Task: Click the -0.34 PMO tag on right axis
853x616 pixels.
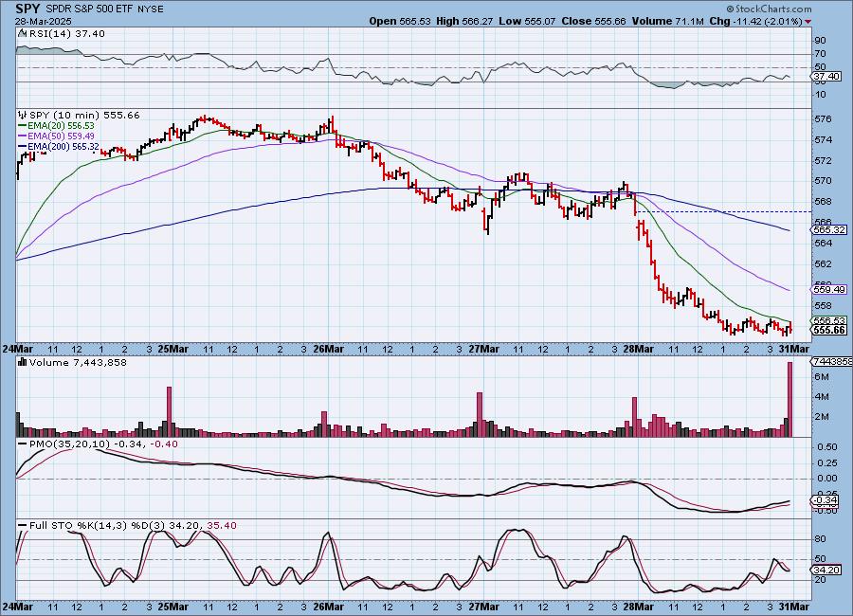Action: click(x=826, y=500)
